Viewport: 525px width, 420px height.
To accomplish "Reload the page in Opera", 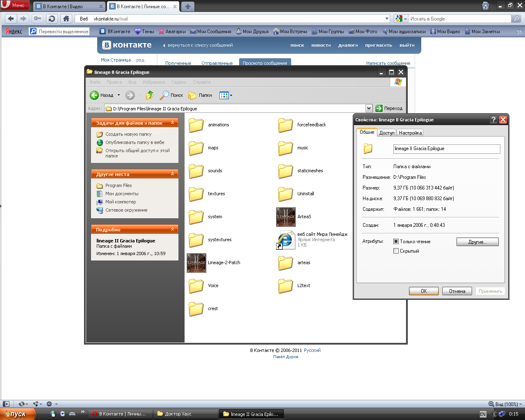I will pyautogui.click(x=52, y=18).
